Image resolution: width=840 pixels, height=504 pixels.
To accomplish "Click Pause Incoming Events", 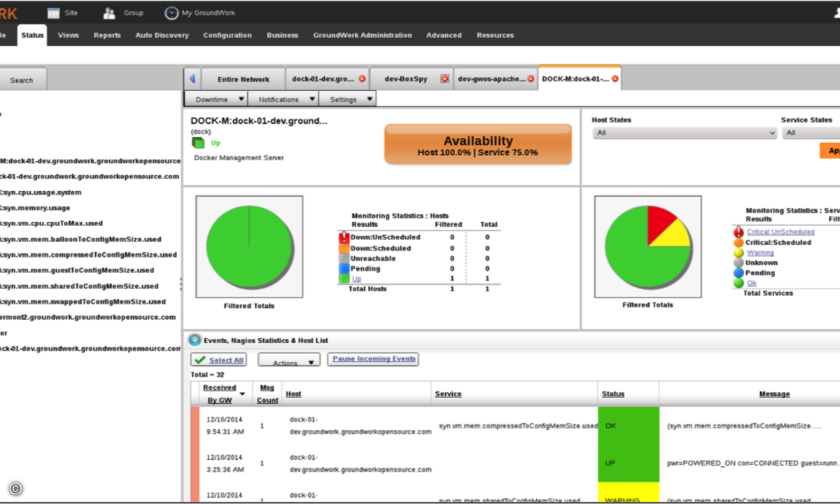I will click(374, 359).
